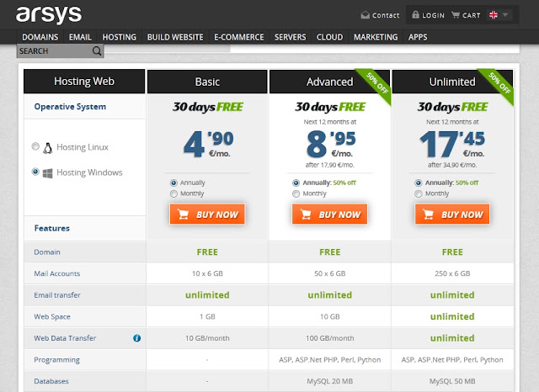The height and width of the screenshot is (392, 539).
Task: Click the Email transfer feature label
Action: 57,295
